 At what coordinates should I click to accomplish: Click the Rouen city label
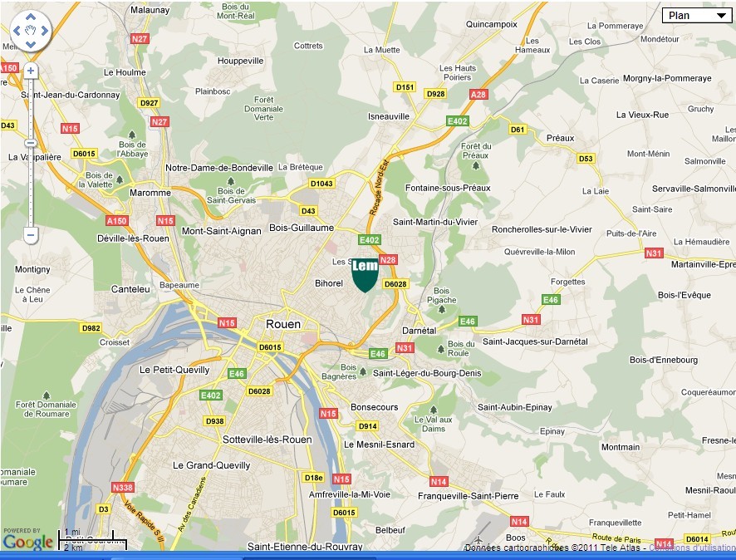click(x=282, y=324)
